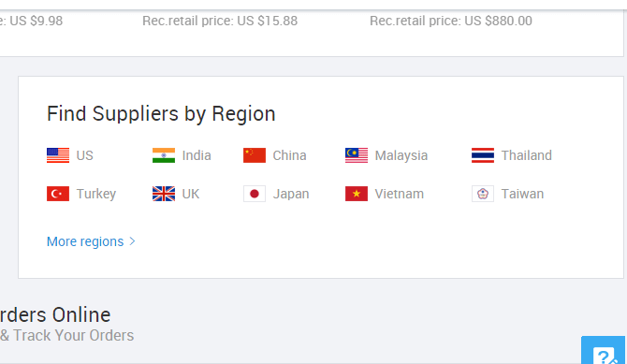Click the US flag icon
Screen dimensions: 627x364
(58, 155)
